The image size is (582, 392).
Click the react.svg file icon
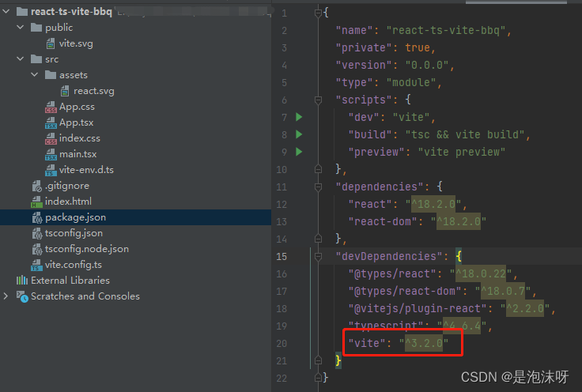[65, 91]
